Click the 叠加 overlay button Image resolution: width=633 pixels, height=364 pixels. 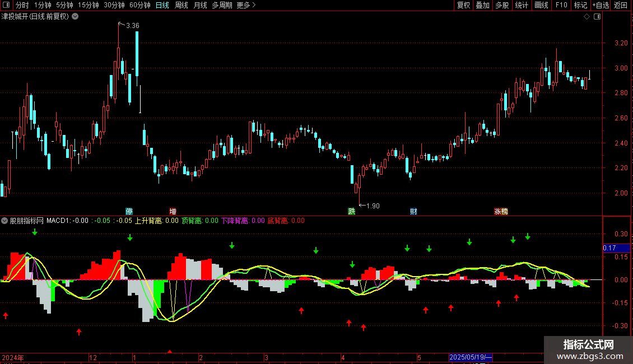coord(482,5)
